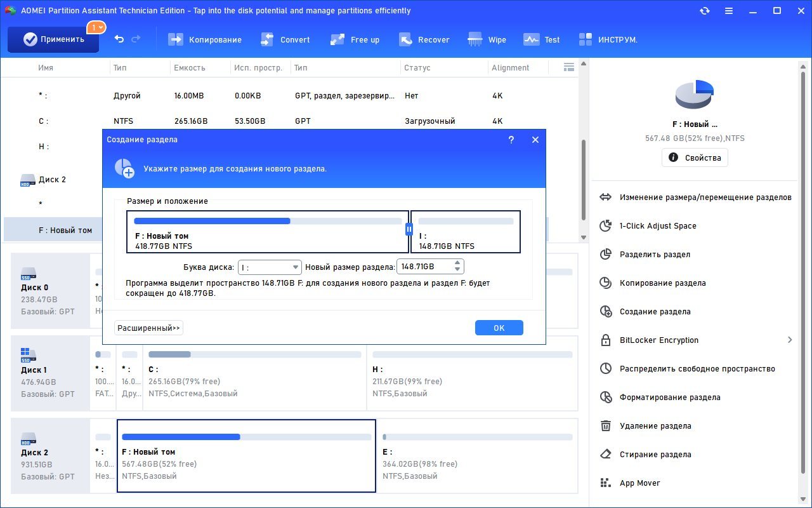This screenshot has width=812, height=508.
Task: Click the Новый размер раздела size field
Action: [x=424, y=267]
